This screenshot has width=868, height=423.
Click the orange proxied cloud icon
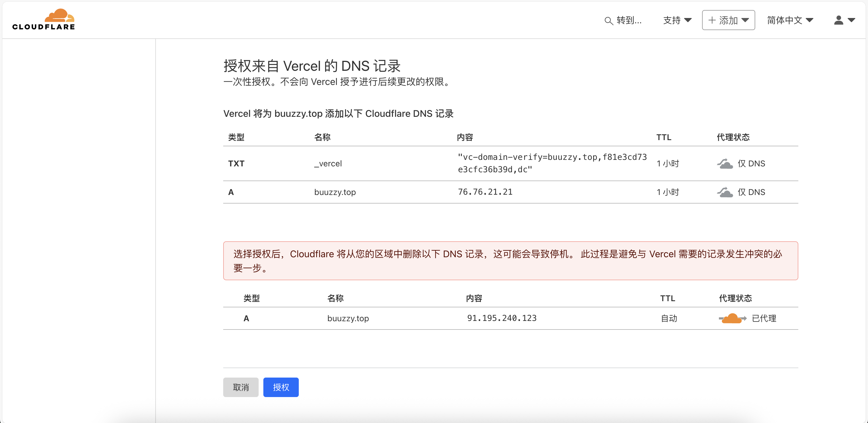pyautogui.click(x=732, y=318)
